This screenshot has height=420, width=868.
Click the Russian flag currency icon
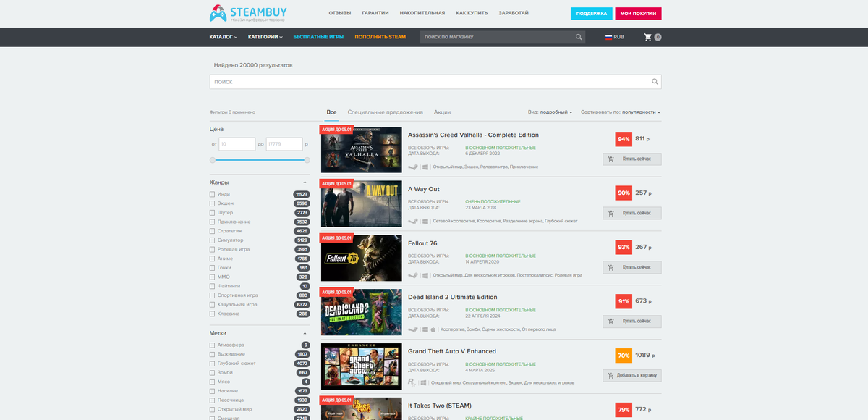609,37
